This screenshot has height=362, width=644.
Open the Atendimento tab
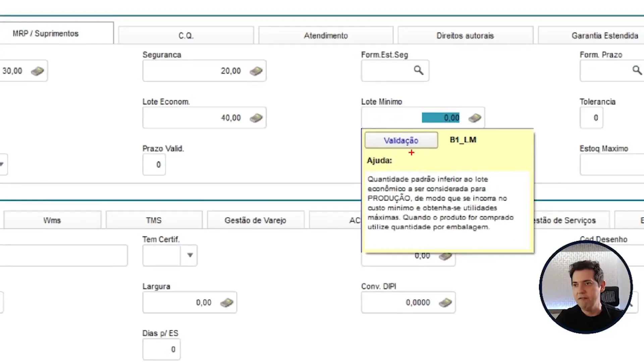[326, 36]
